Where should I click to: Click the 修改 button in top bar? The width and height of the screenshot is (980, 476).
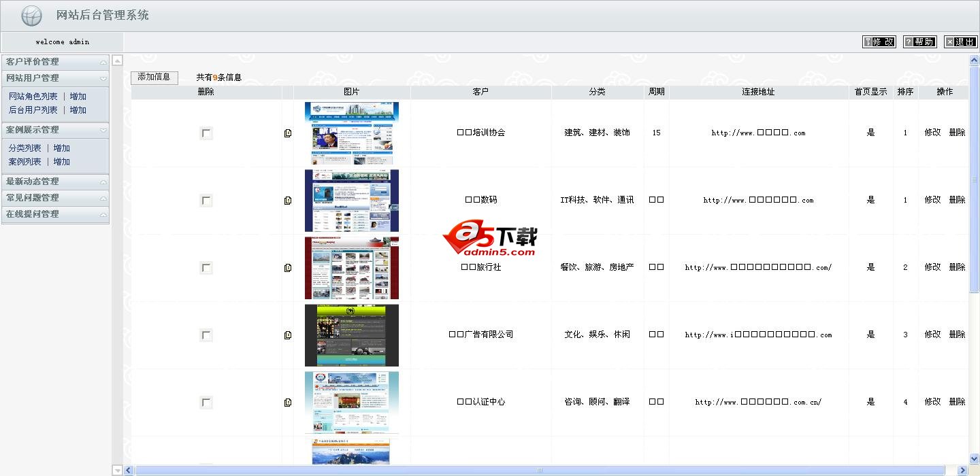(879, 42)
